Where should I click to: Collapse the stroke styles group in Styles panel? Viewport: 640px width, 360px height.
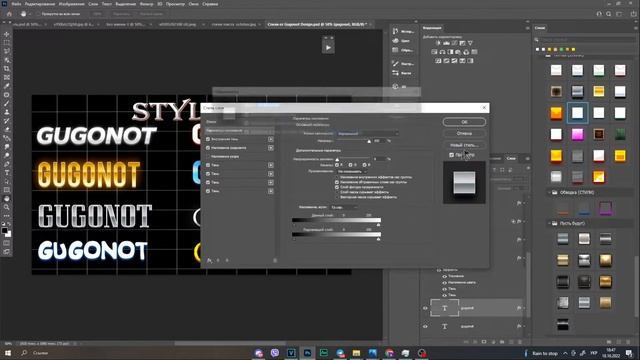(549, 192)
